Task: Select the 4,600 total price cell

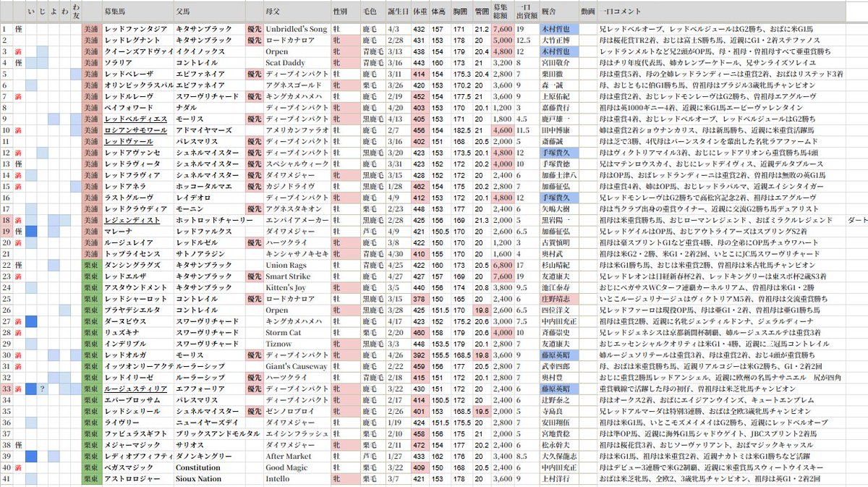Action: click(x=502, y=130)
